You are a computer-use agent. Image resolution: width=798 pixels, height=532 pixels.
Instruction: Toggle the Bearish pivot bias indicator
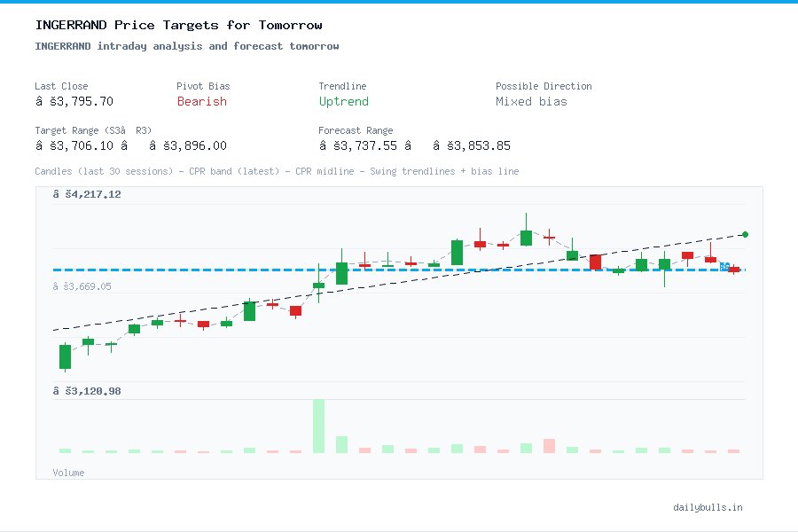tap(201, 102)
